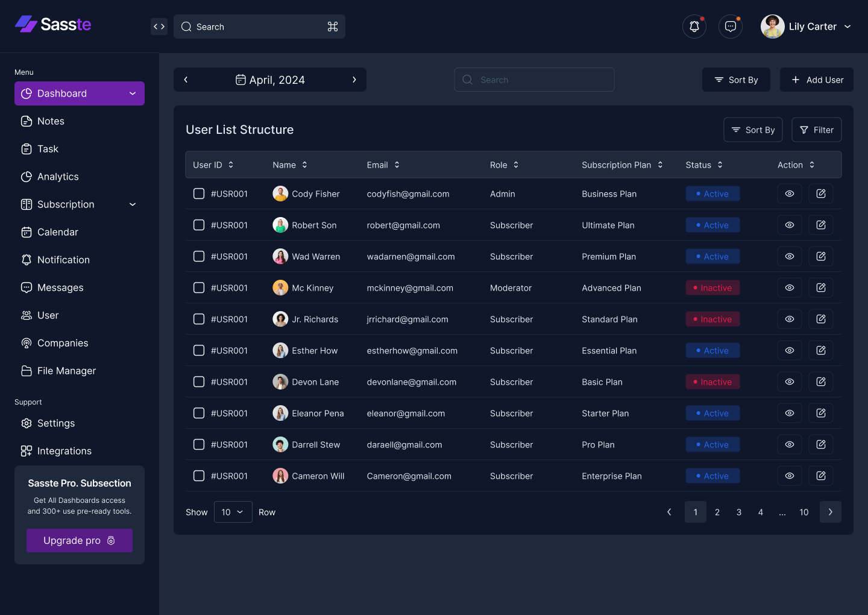Edit Esther How's user record

821,350
